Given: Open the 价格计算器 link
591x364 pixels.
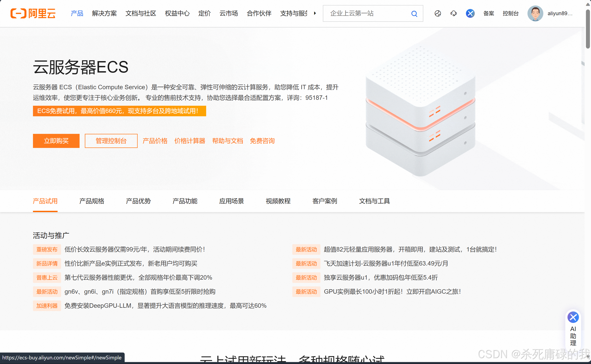Looking at the screenshot, I should pyautogui.click(x=190, y=141).
